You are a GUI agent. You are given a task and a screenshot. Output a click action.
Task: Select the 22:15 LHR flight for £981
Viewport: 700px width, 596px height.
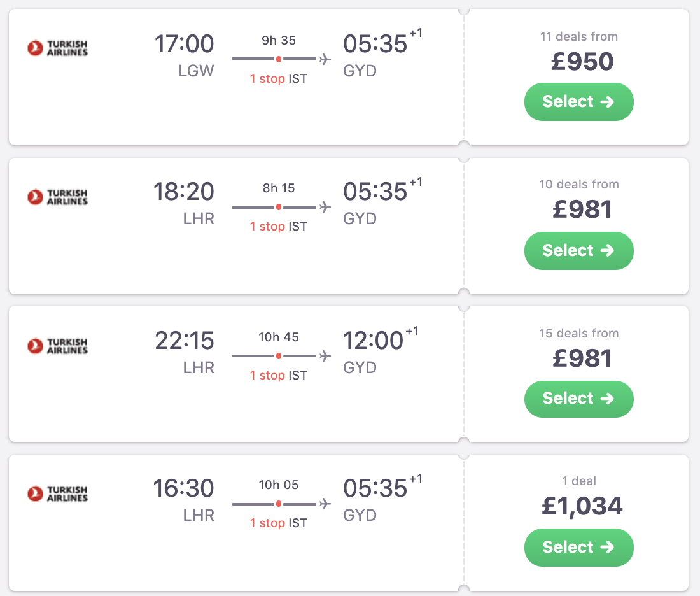(578, 399)
